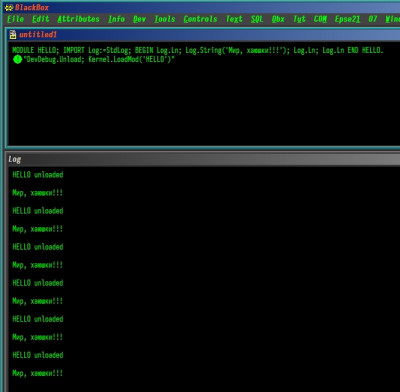Run the green commander button before DevDebug.Unload
Viewport: 400px width, 392px height.
pos(17,60)
